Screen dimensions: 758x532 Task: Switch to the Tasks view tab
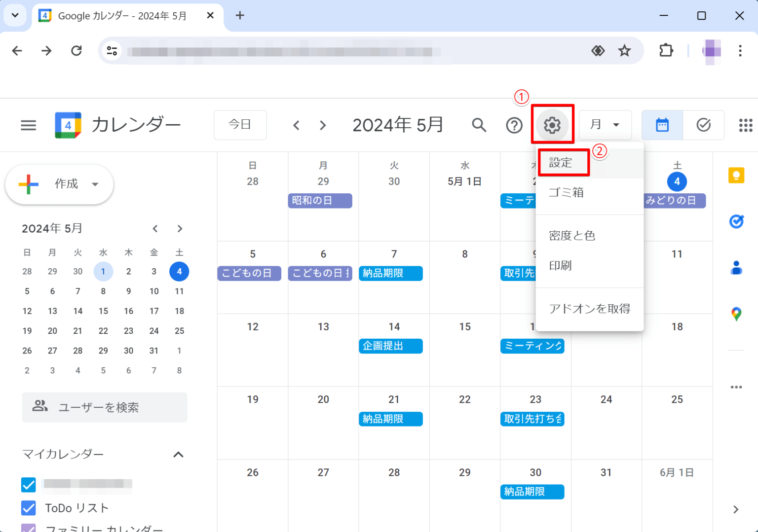[x=704, y=125]
